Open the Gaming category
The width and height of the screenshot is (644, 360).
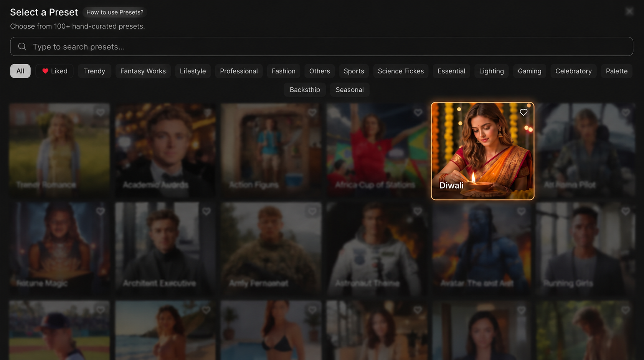point(530,71)
